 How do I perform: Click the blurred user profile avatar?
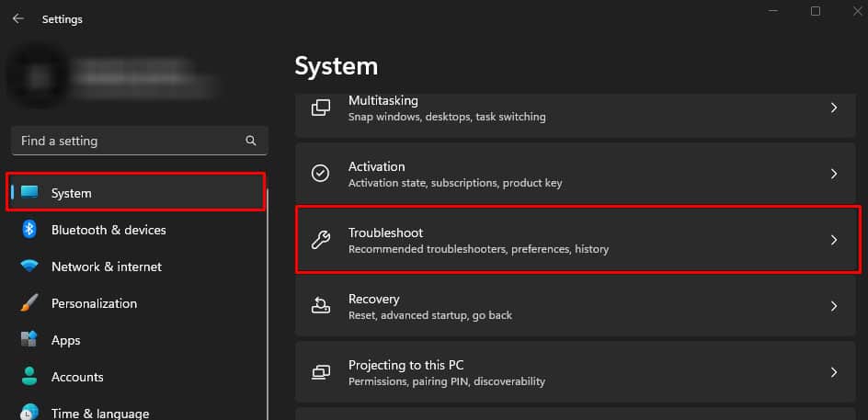click(x=39, y=76)
